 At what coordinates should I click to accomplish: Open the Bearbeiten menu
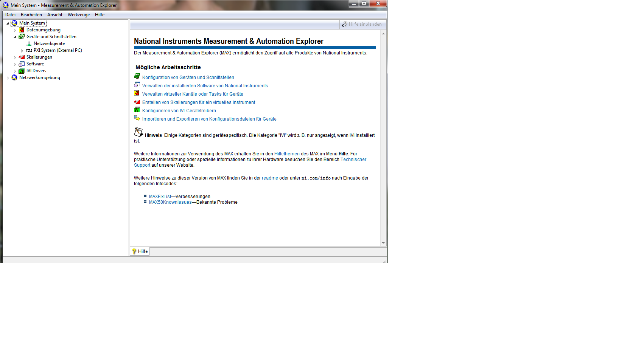(31, 15)
